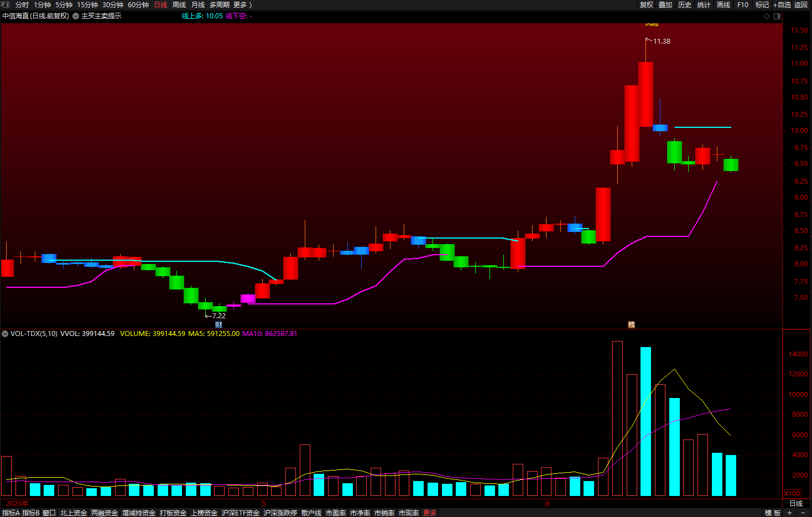
Task: Select the 市销率 indicator tab
Action: tap(384, 513)
